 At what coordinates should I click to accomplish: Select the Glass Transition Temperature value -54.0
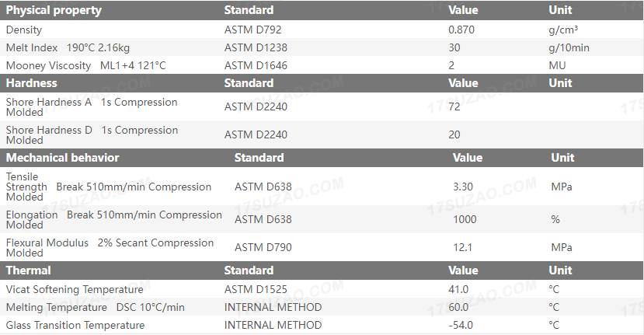click(x=461, y=325)
